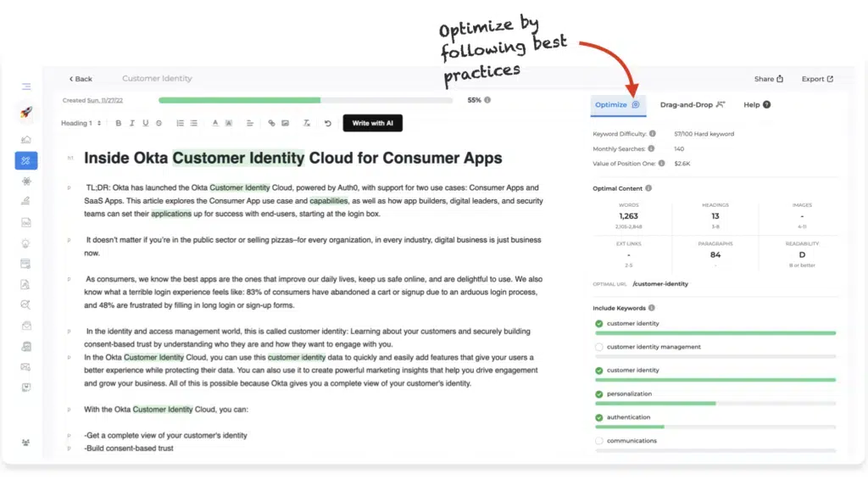Screen dimensions: 868x502
Task: Apply italic formatting from the toolbar
Action: pyautogui.click(x=132, y=123)
